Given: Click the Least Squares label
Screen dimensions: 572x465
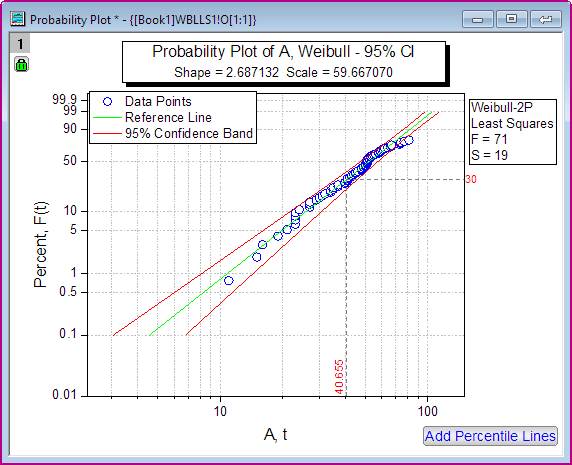Looking at the screenshot, I should tap(512, 123).
